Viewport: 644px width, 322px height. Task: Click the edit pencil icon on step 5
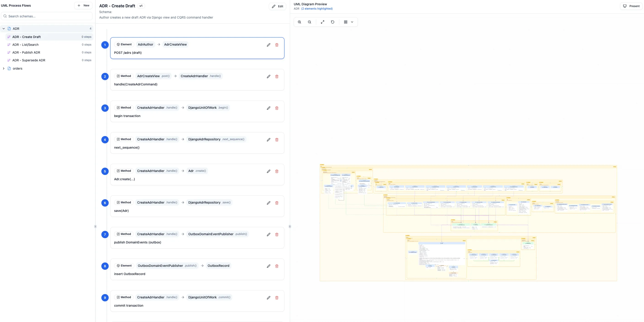pos(269,171)
